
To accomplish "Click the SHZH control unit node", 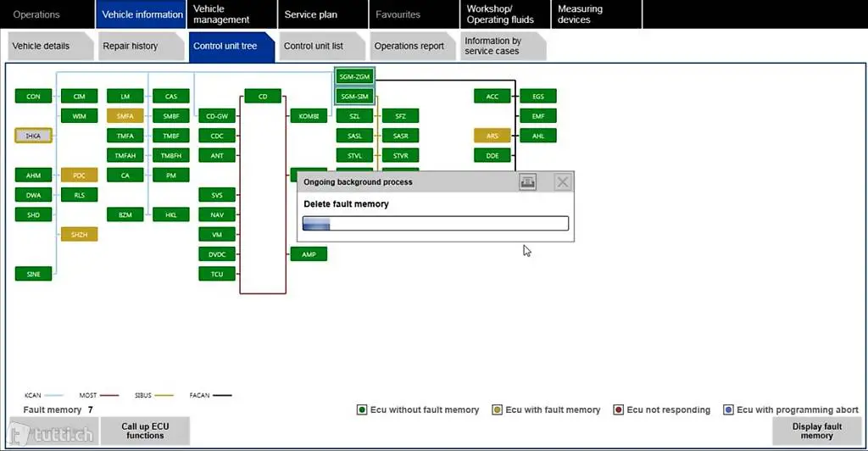I will tap(79, 234).
